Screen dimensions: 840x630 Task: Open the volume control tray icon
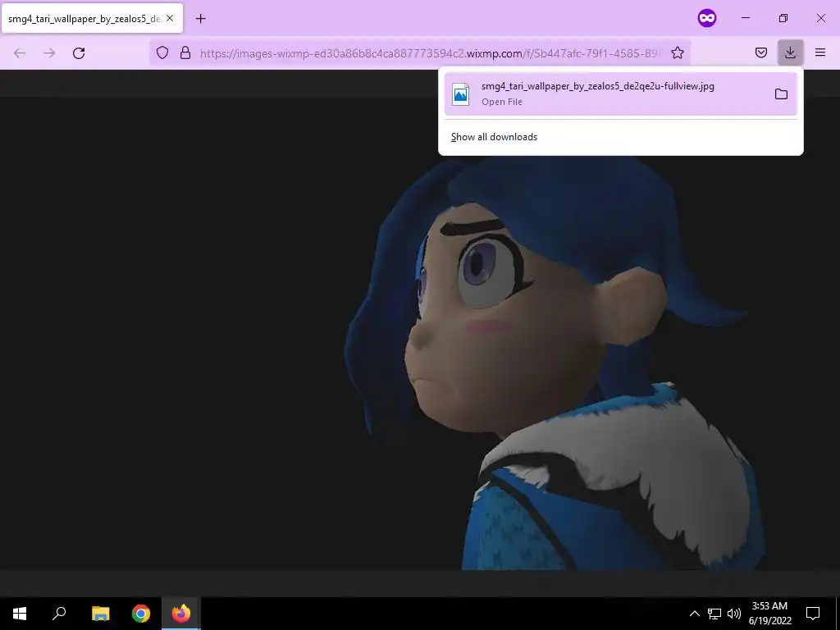(x=734, y=614)
